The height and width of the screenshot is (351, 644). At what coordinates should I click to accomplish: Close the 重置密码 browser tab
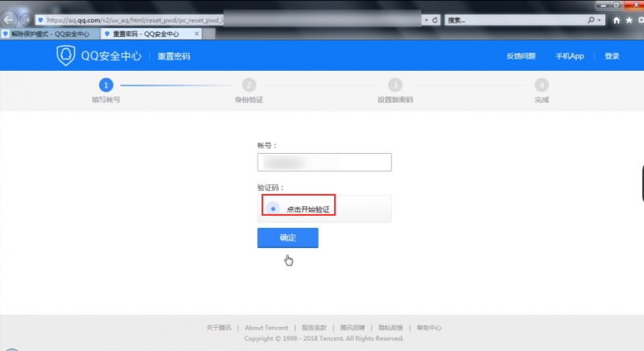pos(196,34)
